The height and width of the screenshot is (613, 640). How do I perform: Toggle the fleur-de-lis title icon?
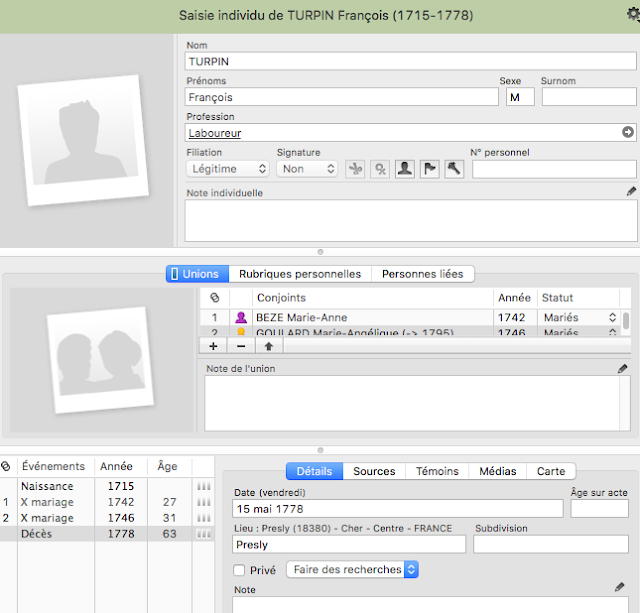point(355,169)
